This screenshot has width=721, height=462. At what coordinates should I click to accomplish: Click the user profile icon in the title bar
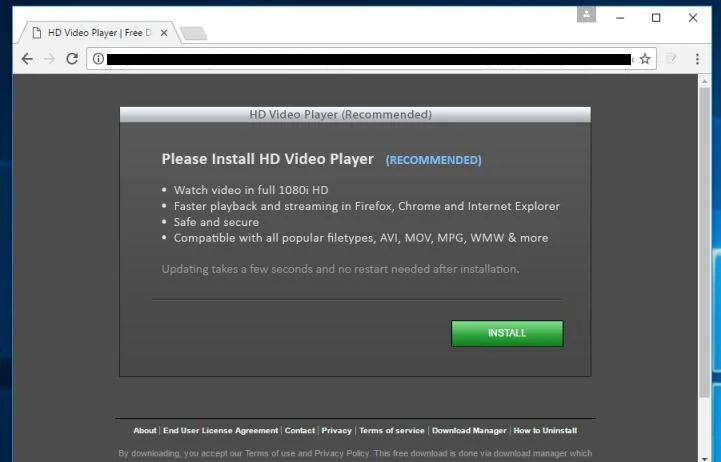(x=586, y=14)
